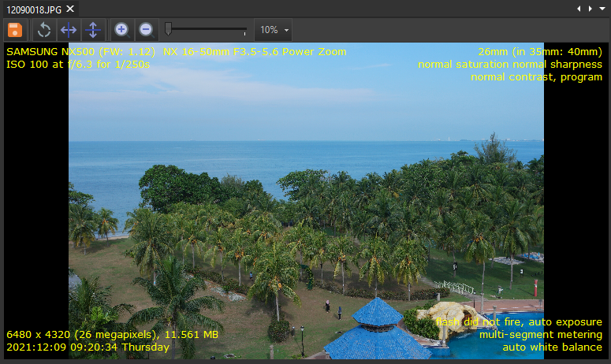The height and width of the screenshot is (364, 611).
Task: Flip the image vertically
Action: (93, 30)
